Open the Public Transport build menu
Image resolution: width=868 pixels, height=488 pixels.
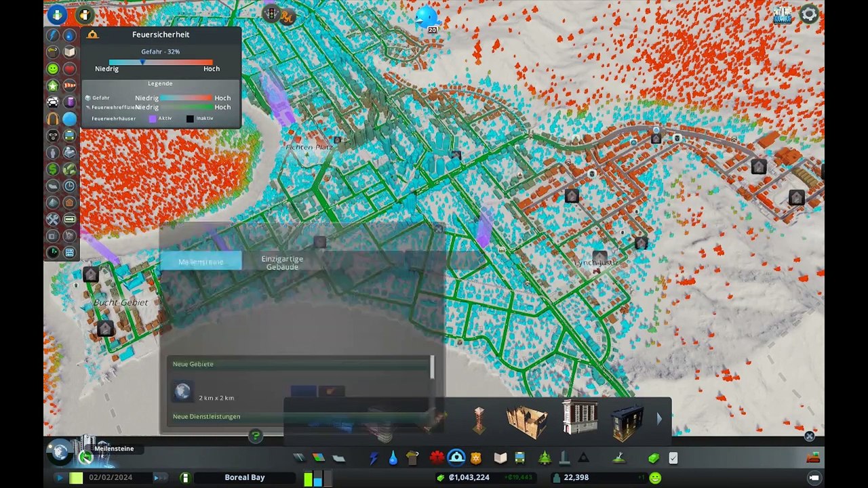tap(519, 458)
